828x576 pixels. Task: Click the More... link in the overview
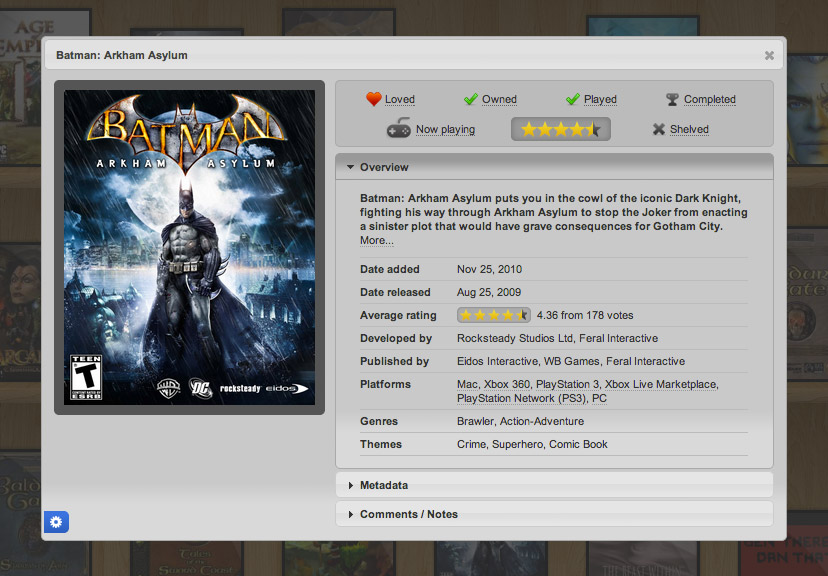pos(377,241)
